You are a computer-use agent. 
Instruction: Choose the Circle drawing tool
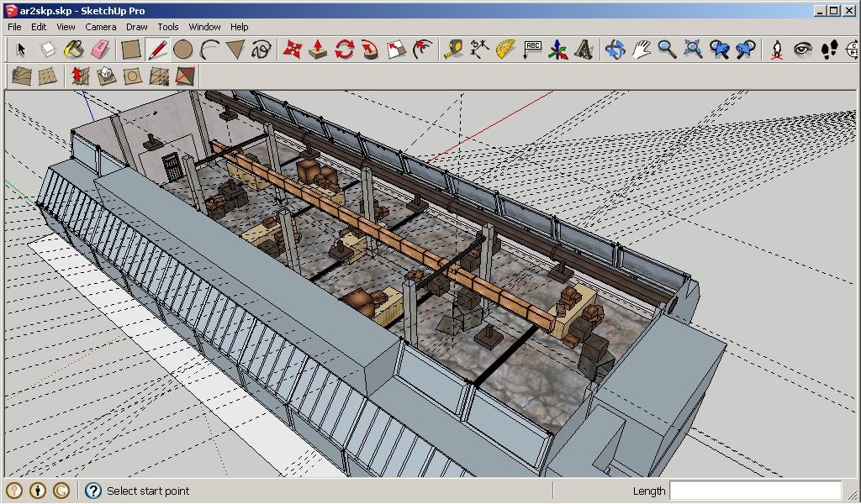[182, 50]
